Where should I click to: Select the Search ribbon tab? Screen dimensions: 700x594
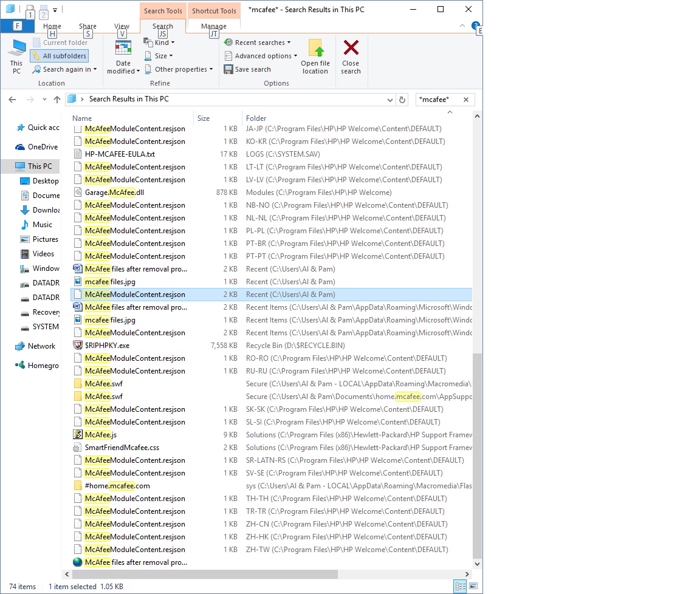click(x=162, y=26)
